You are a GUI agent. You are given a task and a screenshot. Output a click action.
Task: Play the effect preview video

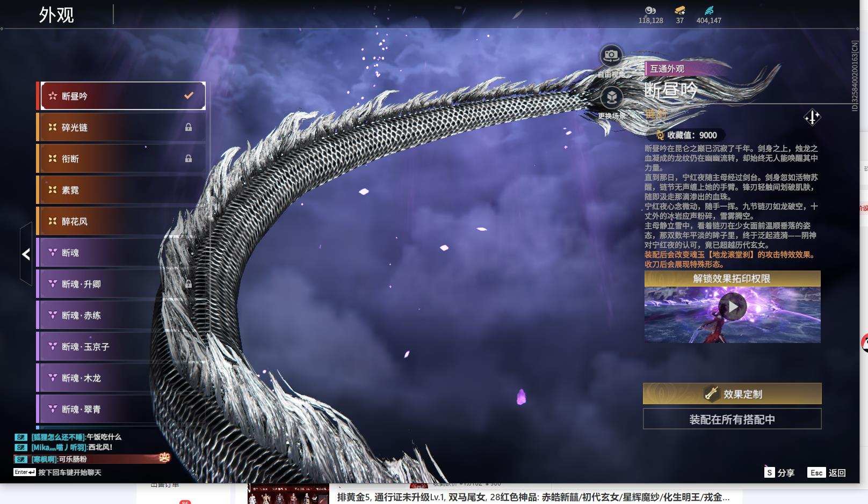coord(733,306)
